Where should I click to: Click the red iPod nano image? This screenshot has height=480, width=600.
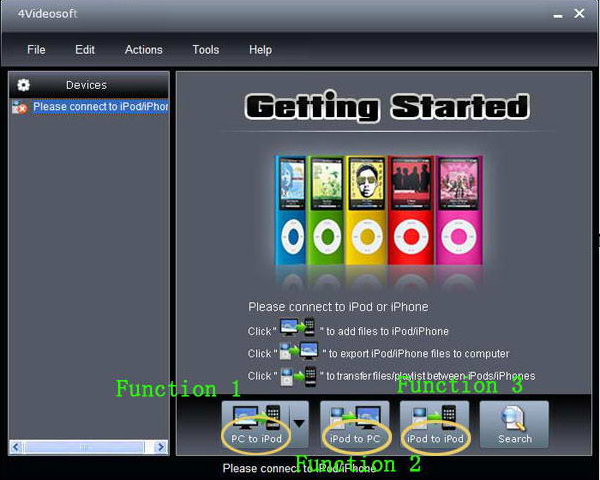[x=411, y=210]
